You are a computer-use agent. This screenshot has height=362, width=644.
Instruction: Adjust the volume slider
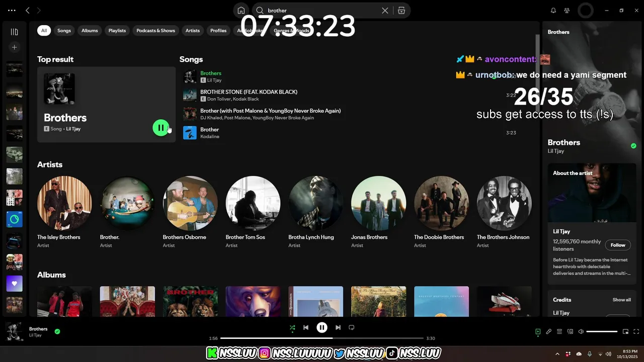pyautogui.click(x=602, y=332)
